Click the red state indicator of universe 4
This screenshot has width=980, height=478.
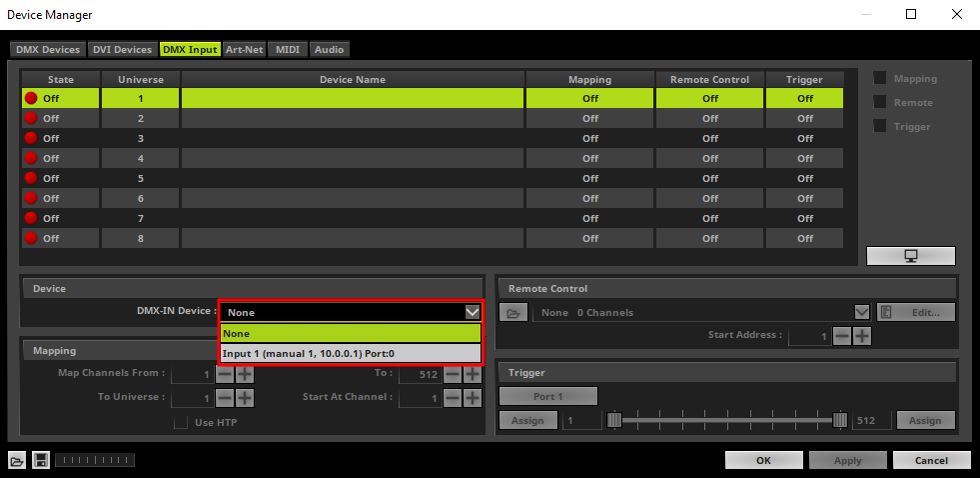pos(31,158)
